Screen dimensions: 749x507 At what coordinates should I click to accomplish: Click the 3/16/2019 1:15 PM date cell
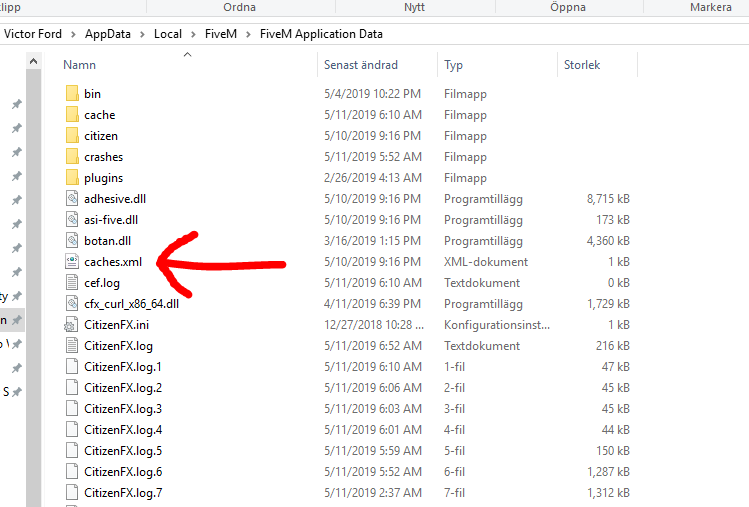point(373,241)
